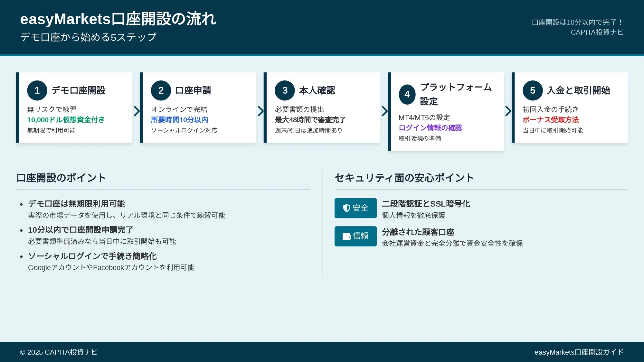The width and height of the screenshot is (644, 362).
Task: Select the デモ口座開設 step card title
Action: [x=79, y=90]
